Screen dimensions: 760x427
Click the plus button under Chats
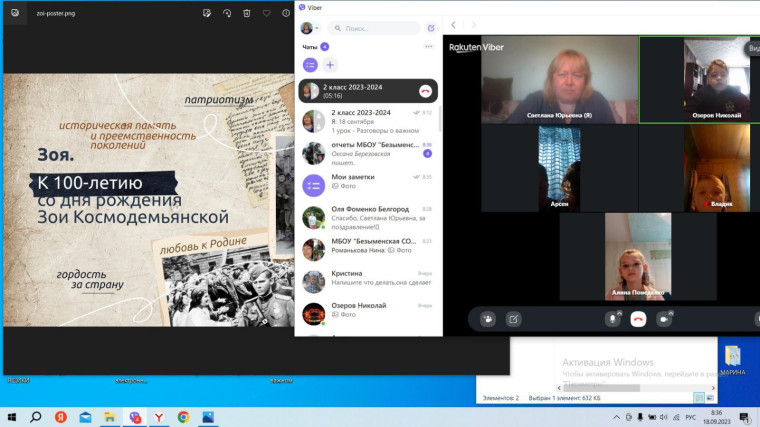click(x=330, y=65)
